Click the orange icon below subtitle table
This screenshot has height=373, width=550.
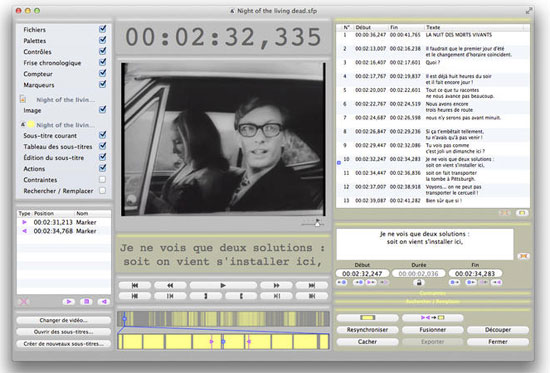pyautogui.click(x=505, y=213)
